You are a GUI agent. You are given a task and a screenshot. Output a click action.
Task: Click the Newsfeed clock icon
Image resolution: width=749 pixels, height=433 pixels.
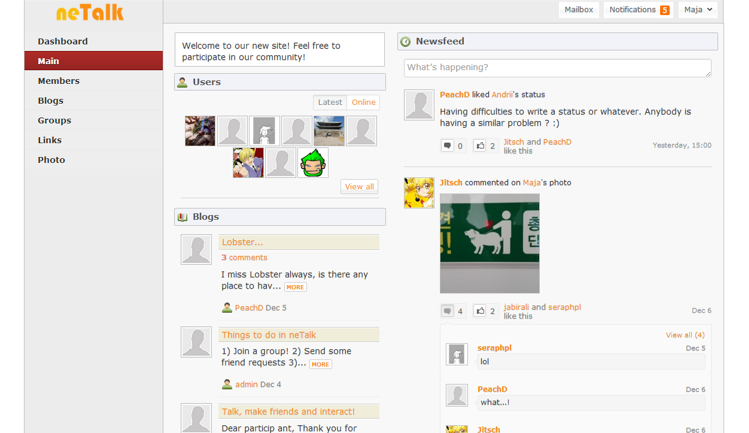point(406,42)
